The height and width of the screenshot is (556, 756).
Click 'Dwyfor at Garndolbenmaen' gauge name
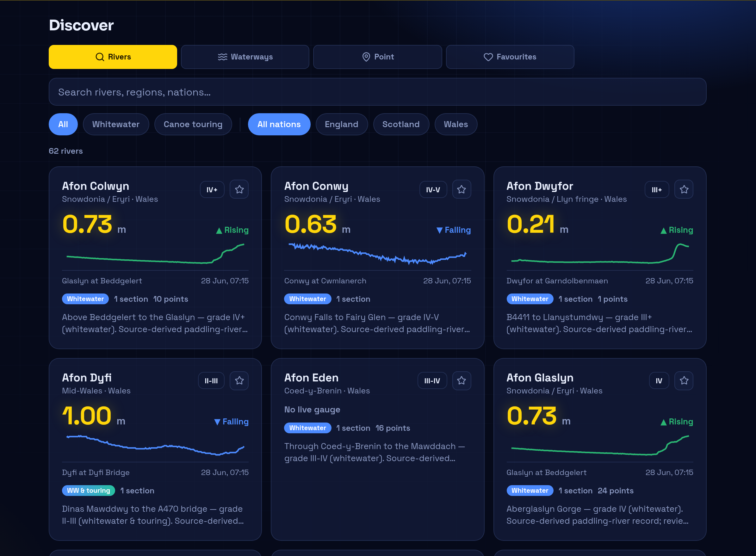pyautogui.click(x=557, y=281)
